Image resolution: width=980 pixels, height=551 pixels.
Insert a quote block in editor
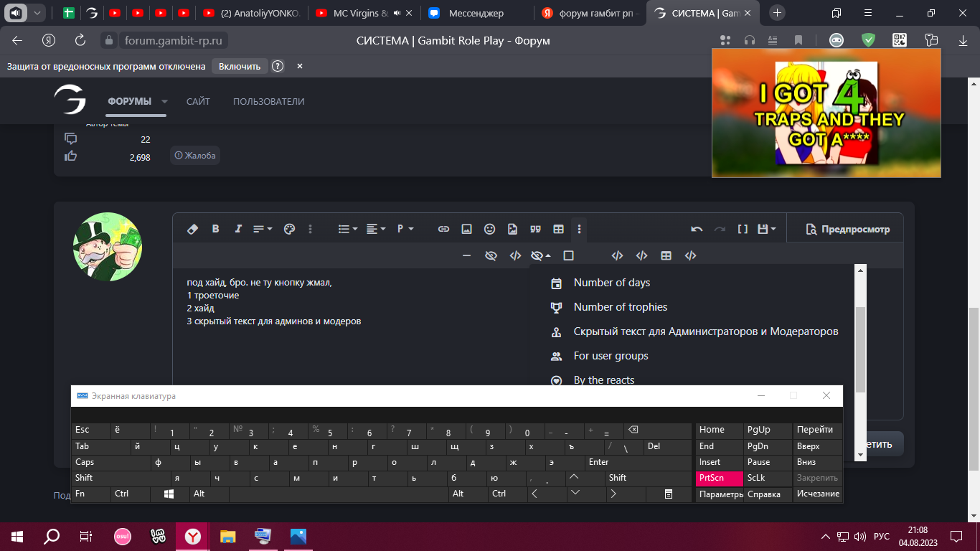click(x=535, y=229)
